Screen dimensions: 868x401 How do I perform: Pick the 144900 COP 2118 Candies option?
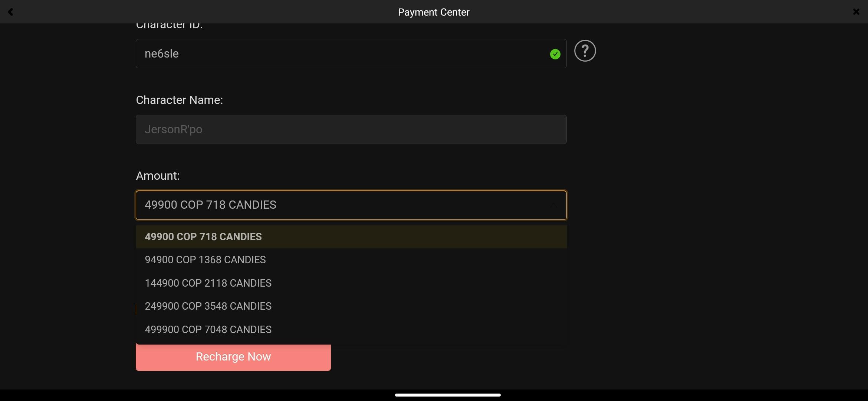click(208, 283)
